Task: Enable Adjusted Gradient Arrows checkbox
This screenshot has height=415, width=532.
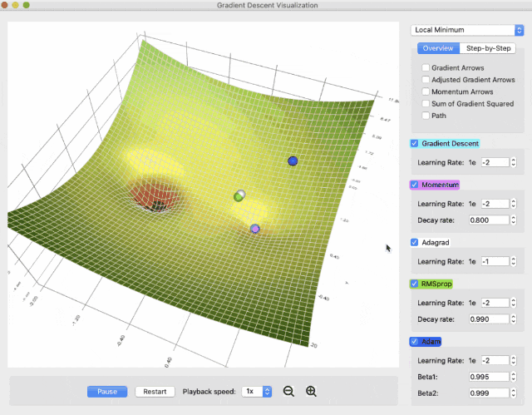Action: pyautogui.click(x=426, y=79)
